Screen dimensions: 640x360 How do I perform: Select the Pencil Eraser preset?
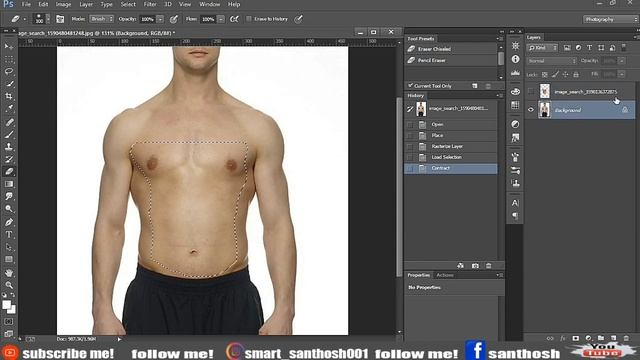click(x=451, y=60)
